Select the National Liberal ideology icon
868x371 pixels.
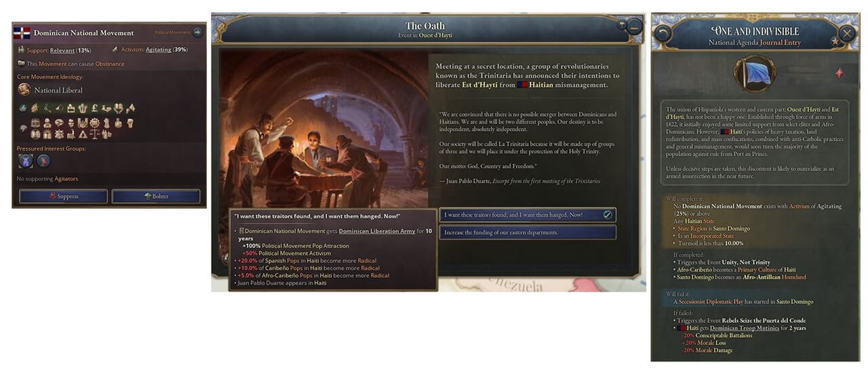click(x=24, y=90)
